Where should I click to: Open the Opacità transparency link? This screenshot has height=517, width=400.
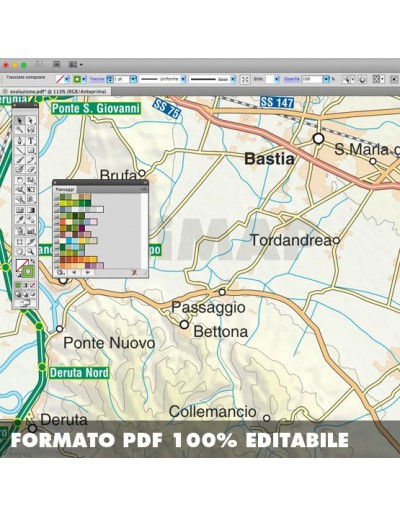(291, 79)
